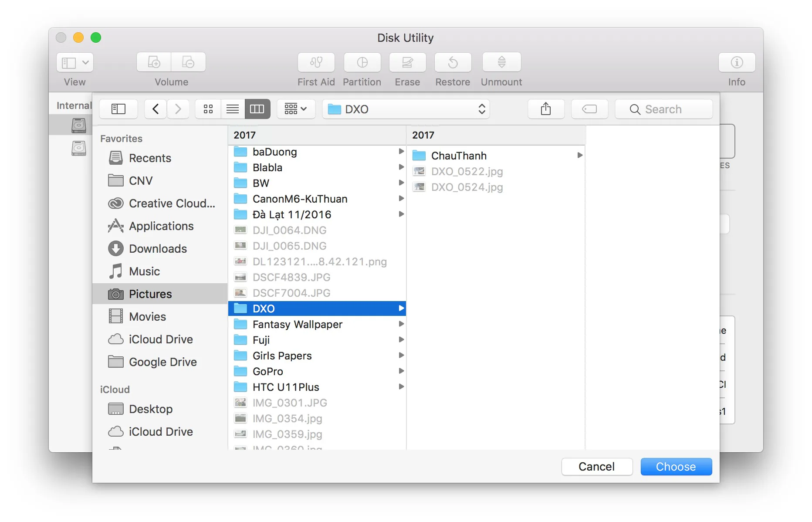This screenshot has height=522, width=812.
Task: Select the DSCF4839.JPG file
Action: pyautogui.click(x=317, y=277)
